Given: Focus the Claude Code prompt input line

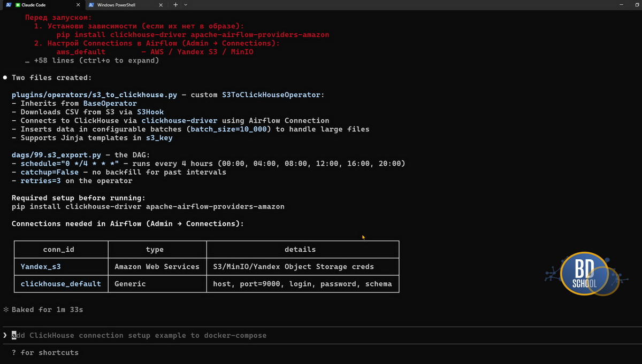Looking at the screenshot, I should point(139,336).
